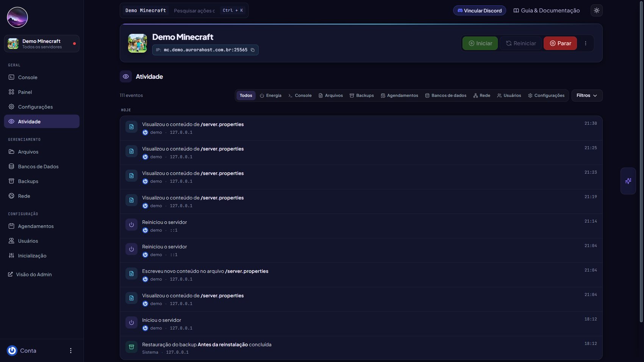Open server more options three-dot menu
The height and width of the screenshot is (362, 644).
coord(585,43)
